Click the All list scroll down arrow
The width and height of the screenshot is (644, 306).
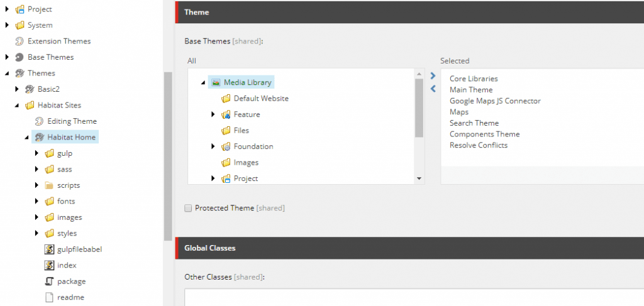click(x=419, y=179)
